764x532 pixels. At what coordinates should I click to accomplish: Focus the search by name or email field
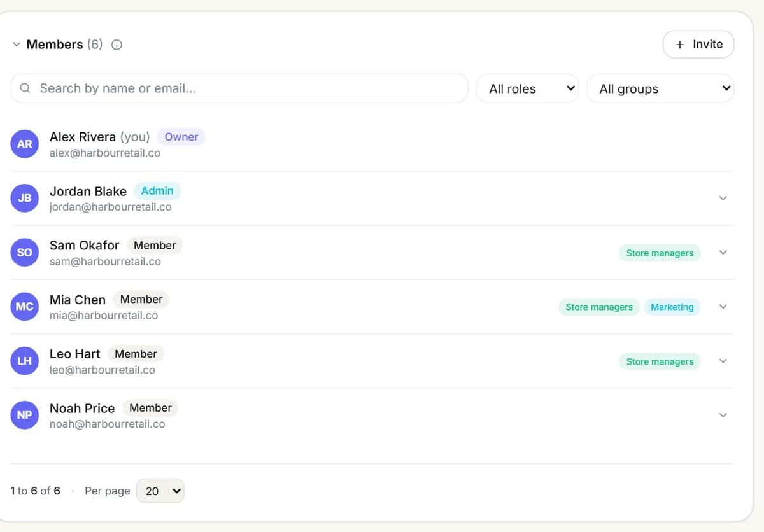pyautogui.click(x=239, y=88)
